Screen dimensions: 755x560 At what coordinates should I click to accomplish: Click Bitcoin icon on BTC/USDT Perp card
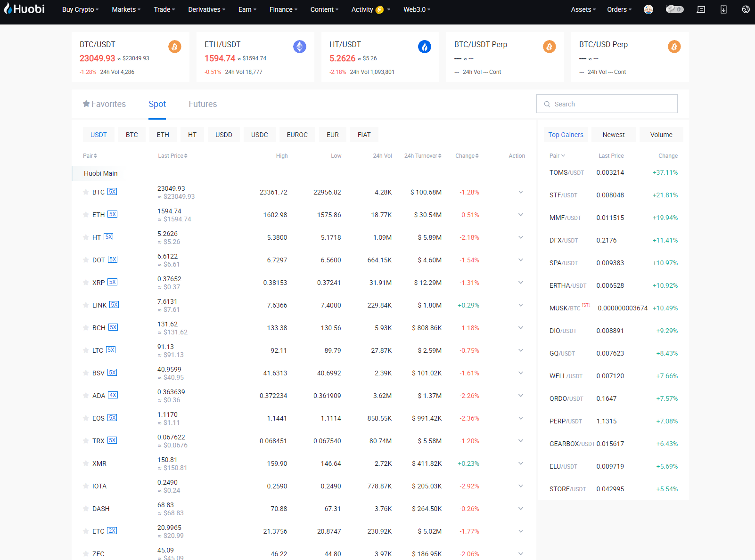coord(550,47)
